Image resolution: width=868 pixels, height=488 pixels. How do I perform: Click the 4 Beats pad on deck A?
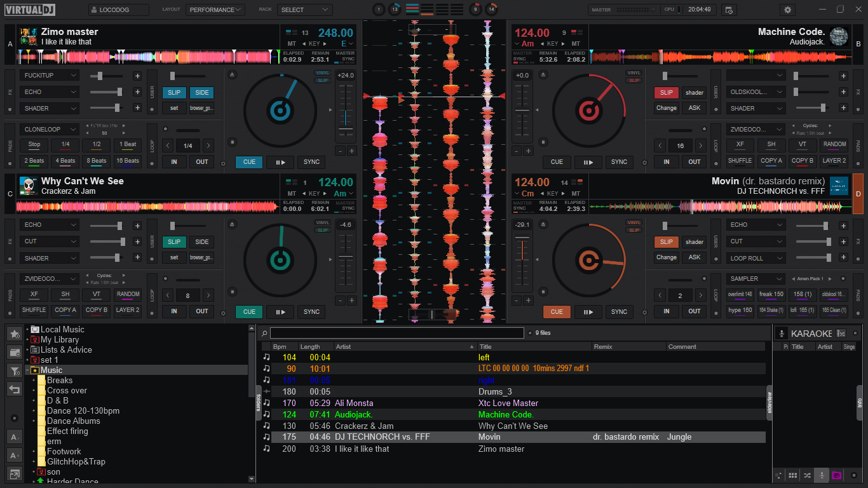[65, 161]
